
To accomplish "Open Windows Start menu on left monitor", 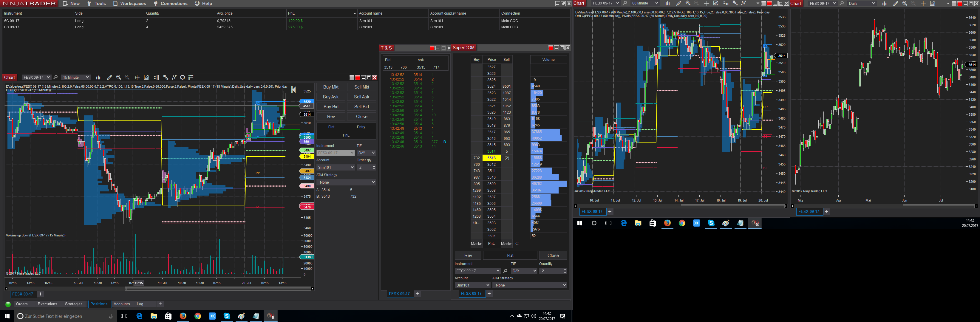I will coord(7,316).
